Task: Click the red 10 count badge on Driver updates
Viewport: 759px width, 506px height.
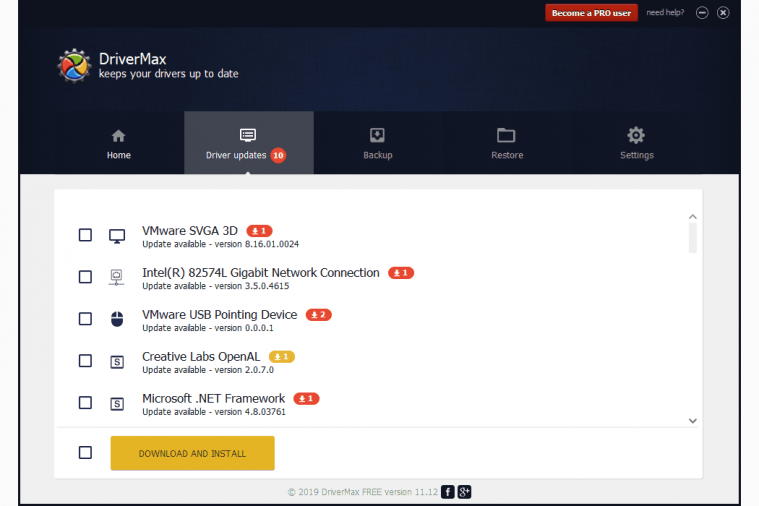Action: [278, 155]
